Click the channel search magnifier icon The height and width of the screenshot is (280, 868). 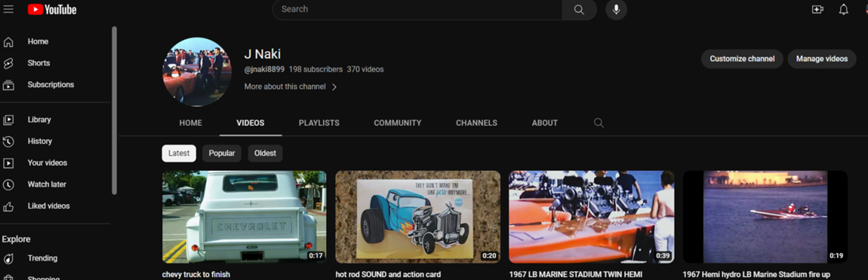tap(599, 123)
